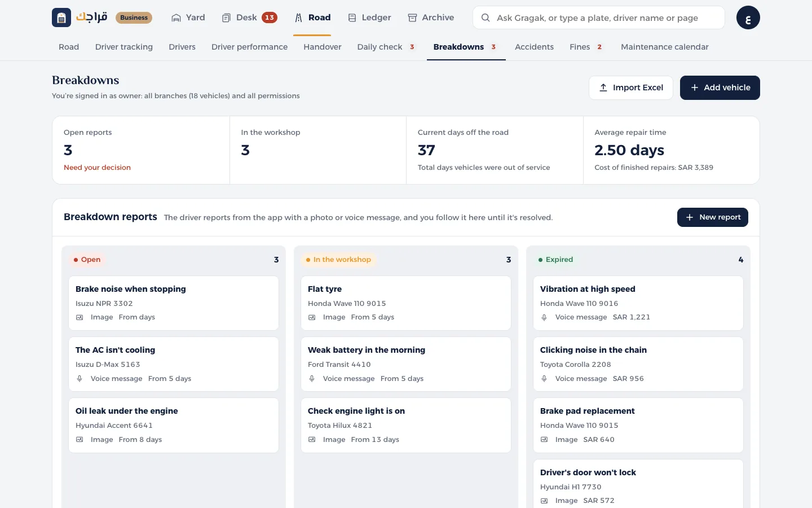Click the Expired column status pill
Image resolution: width=812 pixels, height=508 pixels.
pos(555,260)
